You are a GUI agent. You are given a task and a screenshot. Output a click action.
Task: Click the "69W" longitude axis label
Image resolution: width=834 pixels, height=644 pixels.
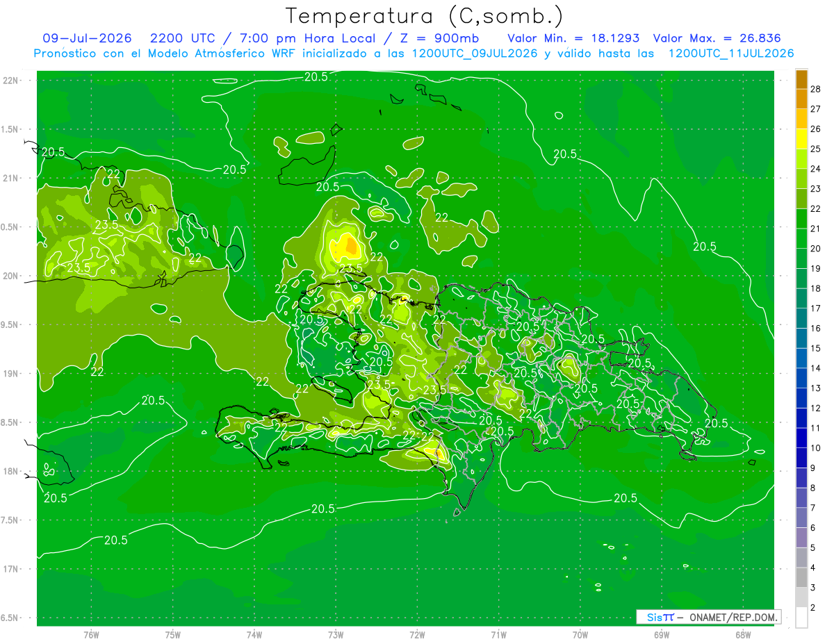click(662, 634)
